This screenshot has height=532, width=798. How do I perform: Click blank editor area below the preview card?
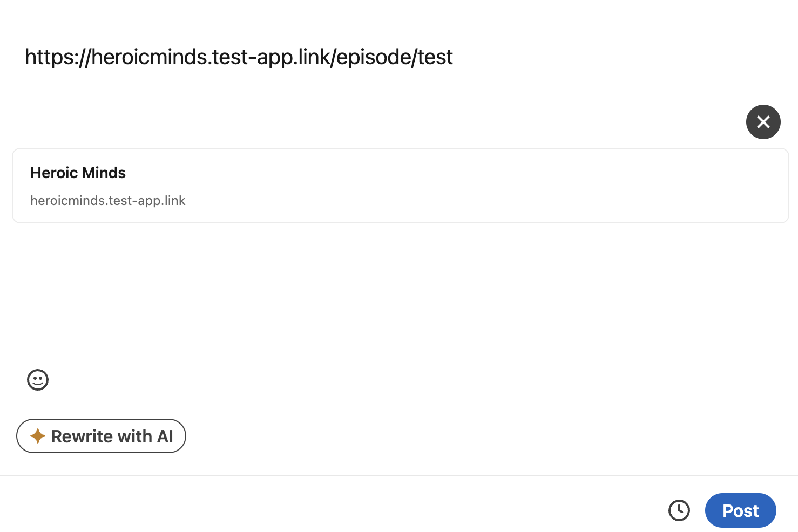400,291
